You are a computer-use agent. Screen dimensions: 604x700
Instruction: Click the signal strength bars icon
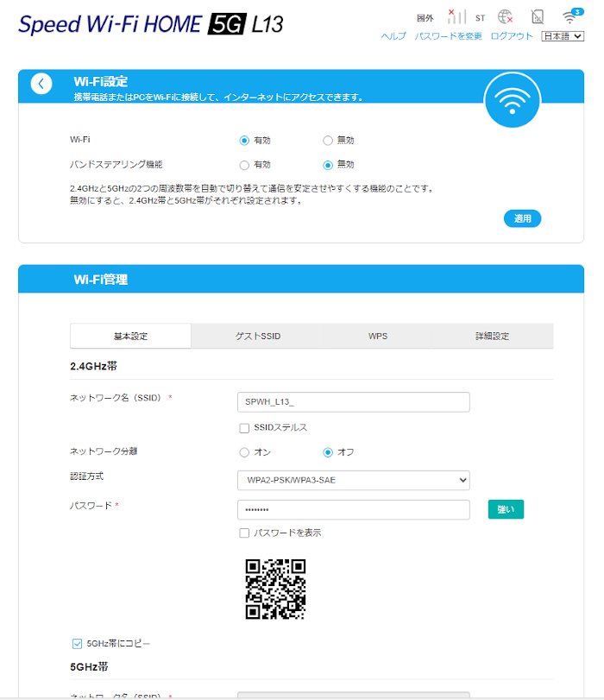coord(456,16)
